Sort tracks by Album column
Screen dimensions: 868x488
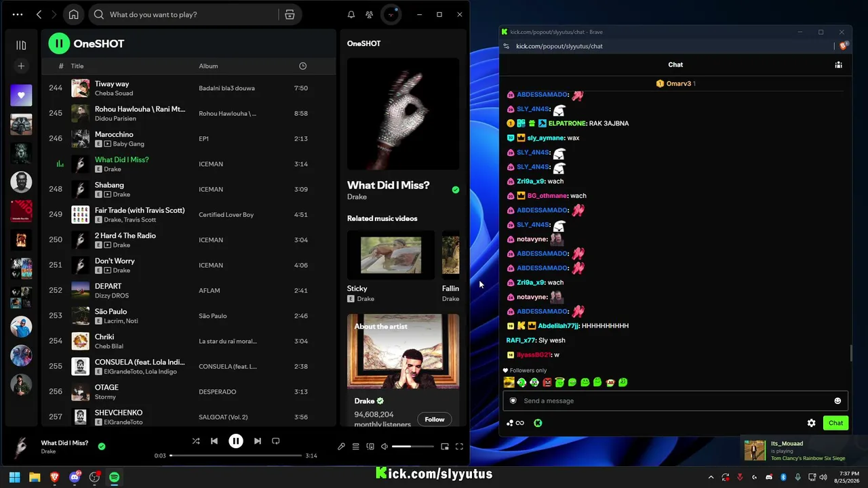(x=208, y=66)
